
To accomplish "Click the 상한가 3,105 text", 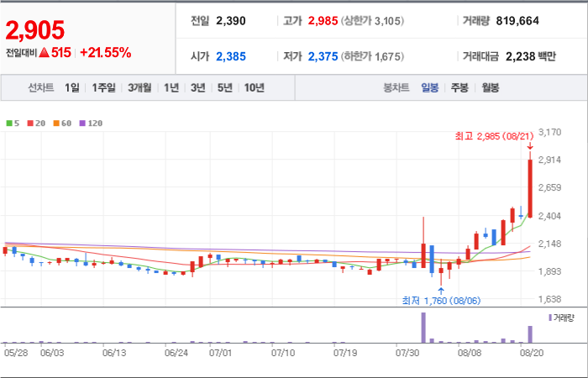I will tap(372, 21).
